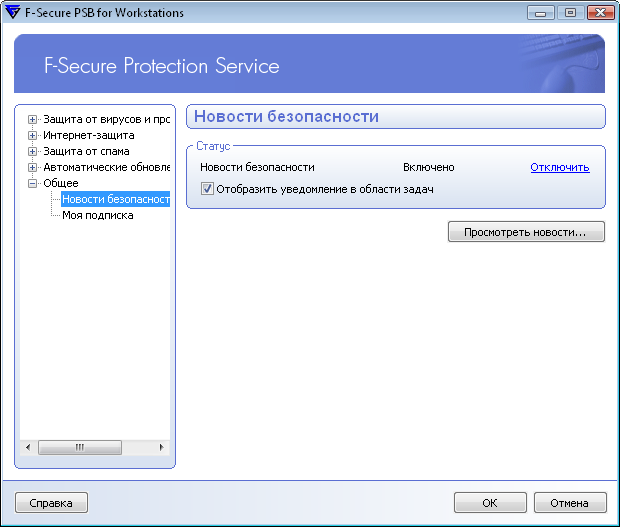This screenshot has height=527, width=620.
Task: Click the Отмена cancel button
Action: pos(570,503)
